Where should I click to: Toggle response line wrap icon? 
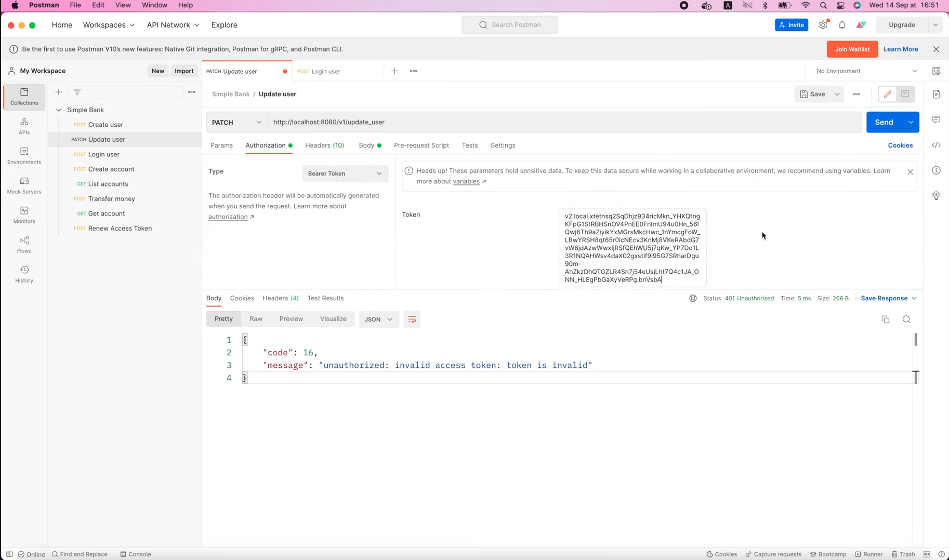coord(412,319)
